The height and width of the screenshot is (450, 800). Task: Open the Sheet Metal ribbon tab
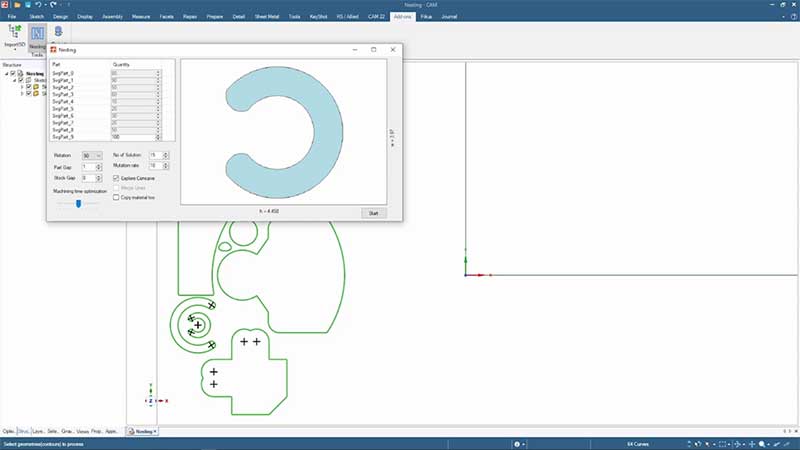pos(267,17)
